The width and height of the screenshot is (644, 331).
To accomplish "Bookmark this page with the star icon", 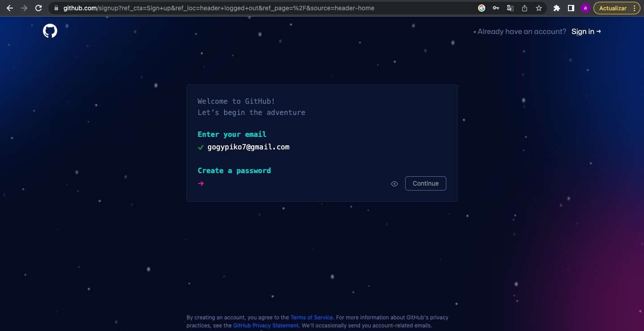I will pyautogui.click(x=539, y=8).
